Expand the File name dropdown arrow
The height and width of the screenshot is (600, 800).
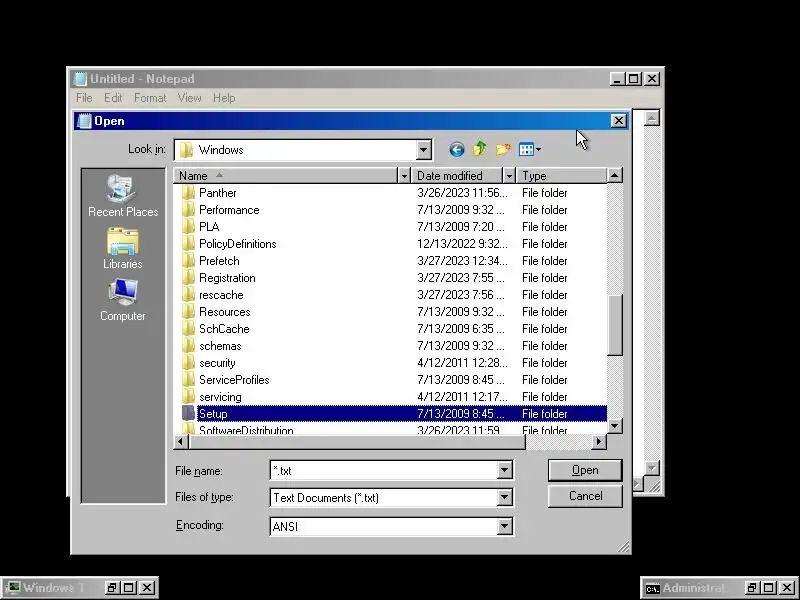(x=505, y=470)
